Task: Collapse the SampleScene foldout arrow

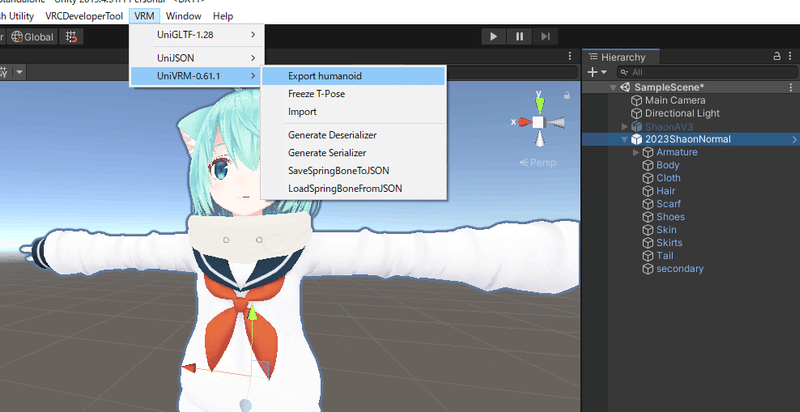Action: pos(613,88)
